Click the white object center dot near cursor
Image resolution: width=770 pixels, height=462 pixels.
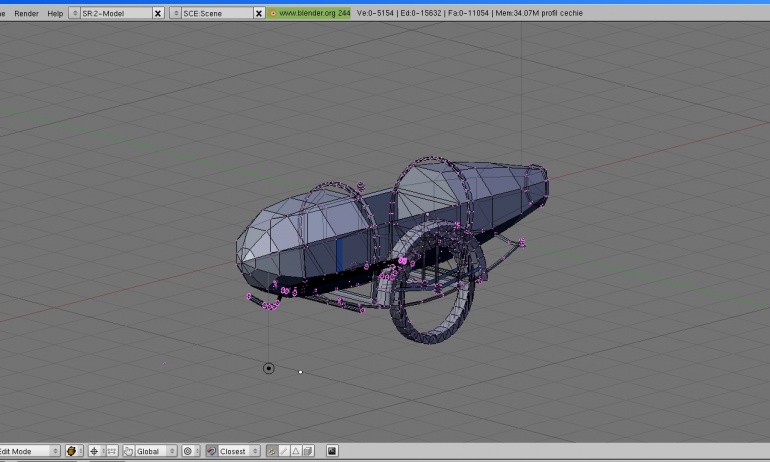301,372
